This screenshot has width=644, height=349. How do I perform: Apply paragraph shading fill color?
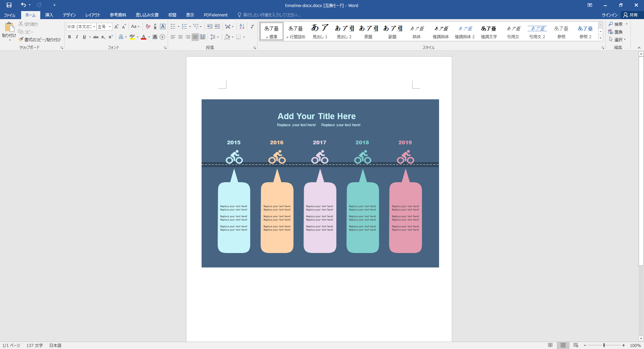pyautogui.click(x=227, y=37)
